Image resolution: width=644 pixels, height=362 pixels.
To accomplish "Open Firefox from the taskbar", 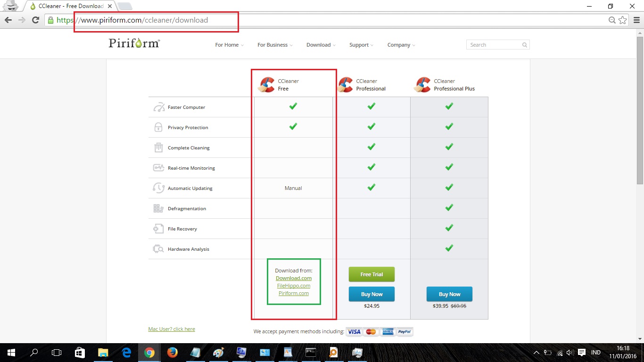I will tap(172, 353).
